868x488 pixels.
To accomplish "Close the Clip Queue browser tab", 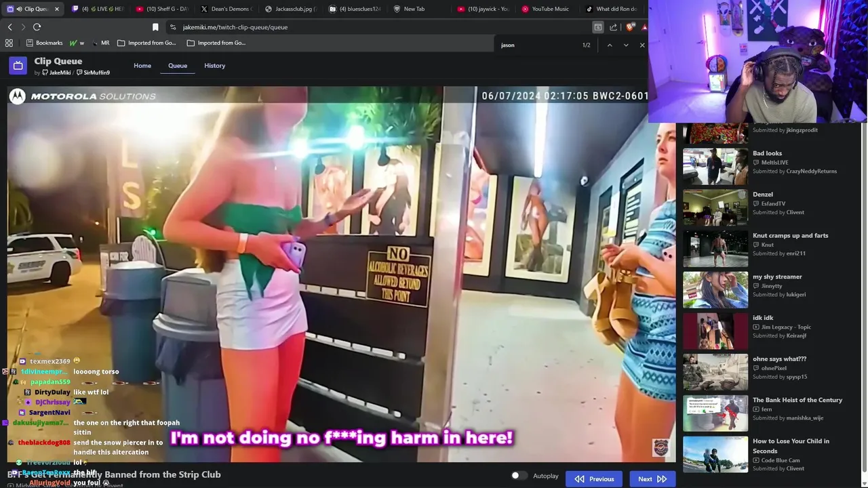I will click(57, 9).
